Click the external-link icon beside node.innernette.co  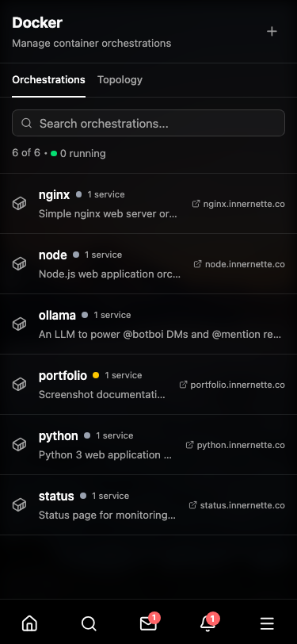pos(198,263)
